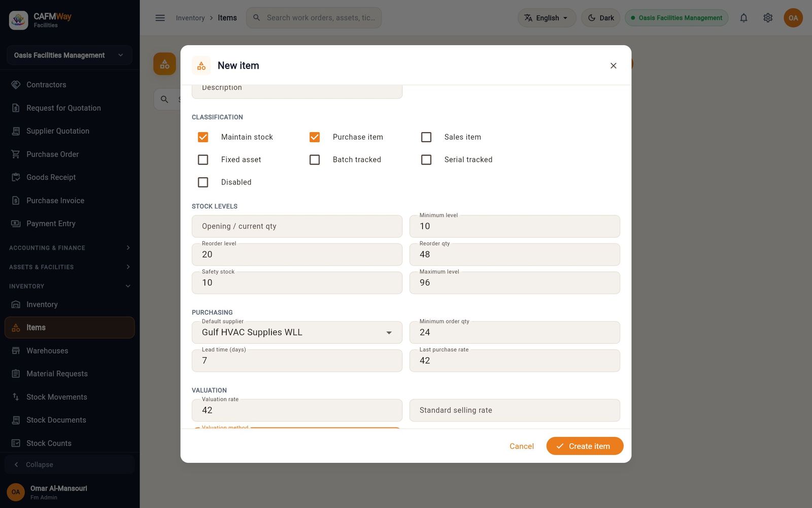Click the Stock Movements arrows icon
This screenshot has height=508, width=812.
(16, 397)
